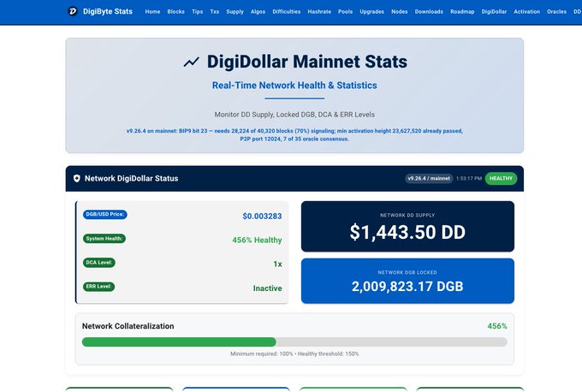Image resolution: width=582 pixels, height=392 pixels.
Task: Click the DigiByte logo icon
Action: (x=73, y=11)
